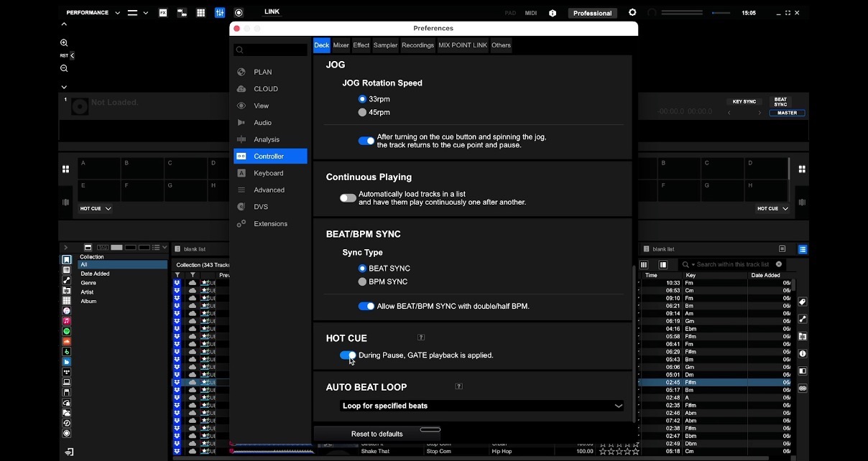The height and width of the screenshot is (461, 868).
Task: Enable automatic continuous playing toggle
Action: (x=348, y=198)
